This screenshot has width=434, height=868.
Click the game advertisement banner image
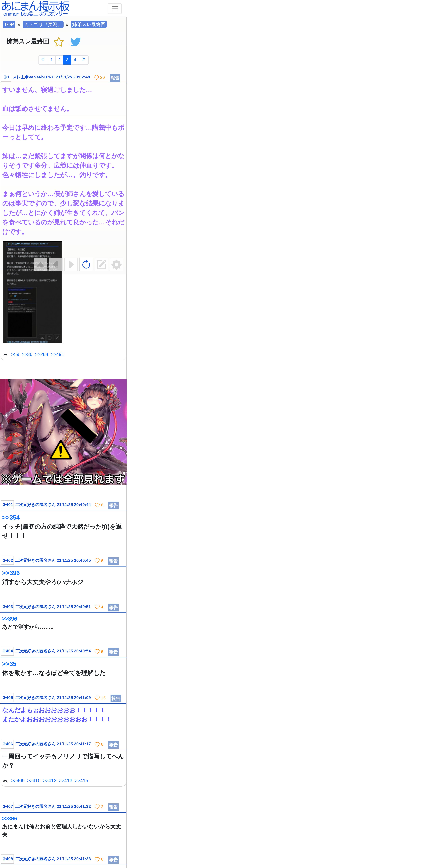[63, 432]
